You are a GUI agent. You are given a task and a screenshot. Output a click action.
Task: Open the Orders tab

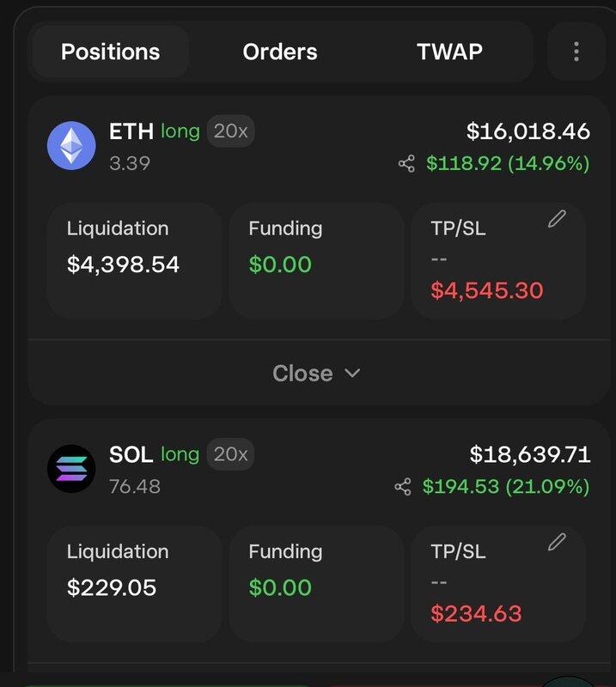click(280, 52)
